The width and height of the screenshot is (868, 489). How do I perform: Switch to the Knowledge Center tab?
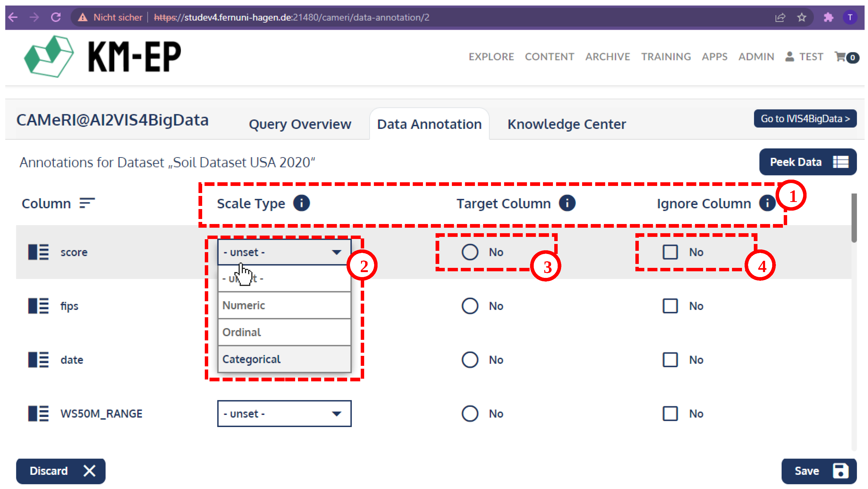566,124
